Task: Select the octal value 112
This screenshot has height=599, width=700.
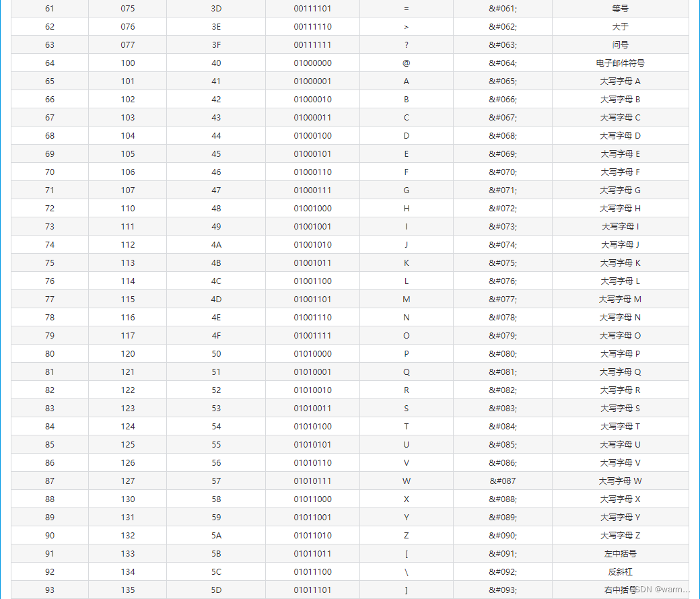Action: [x=128, y=244]
